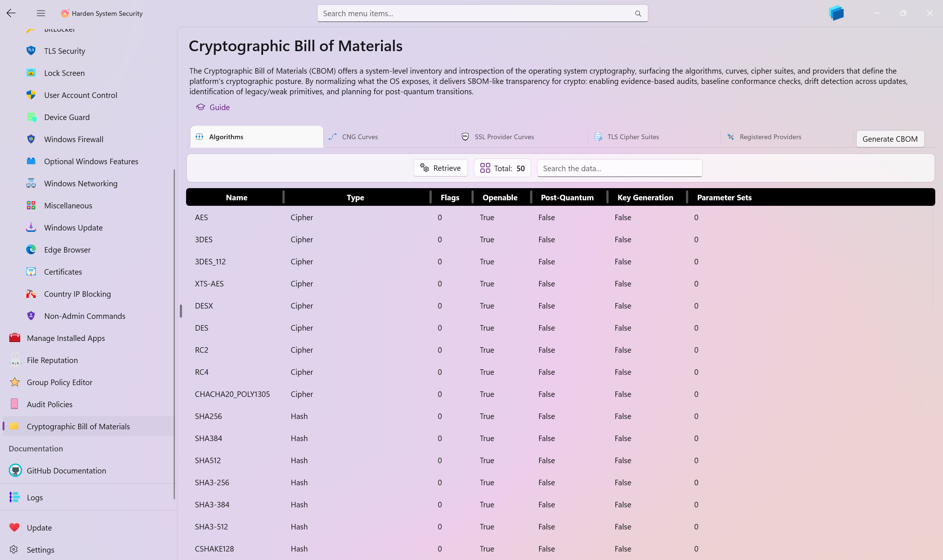Click the Country IP Blocking icon
The height and width of the screenshot is (560, 943).
(x=31, y=293)
